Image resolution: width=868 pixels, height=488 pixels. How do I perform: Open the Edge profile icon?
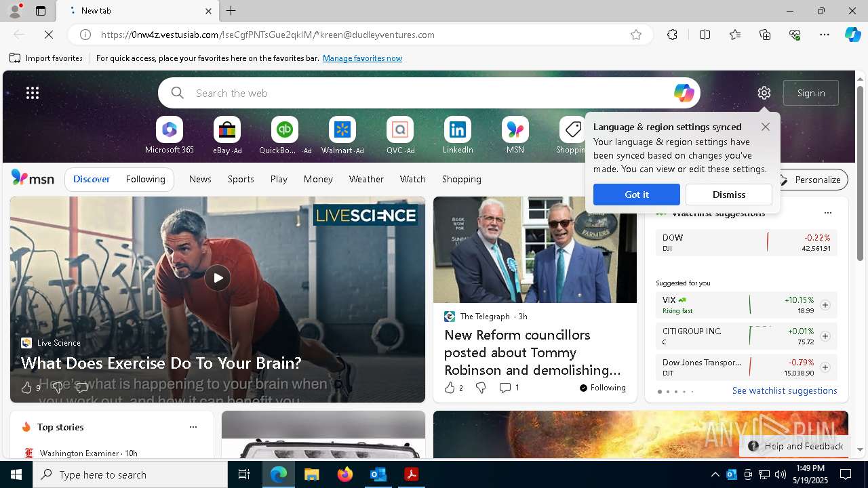coord(15,11)
